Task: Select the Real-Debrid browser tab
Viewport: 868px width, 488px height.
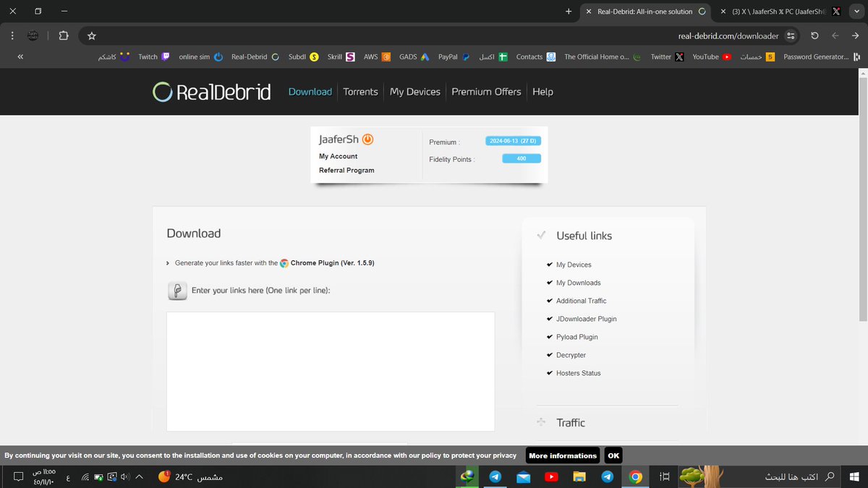Action: (x=646, y=12)
